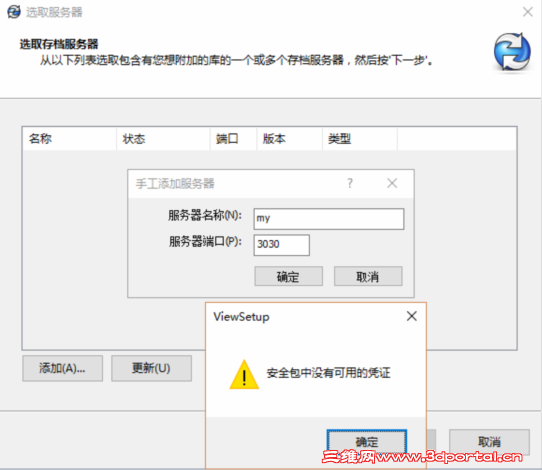542x470 pixels.
Task: Click the 服务器名称 input field
Action: click(x=329, y=219)
